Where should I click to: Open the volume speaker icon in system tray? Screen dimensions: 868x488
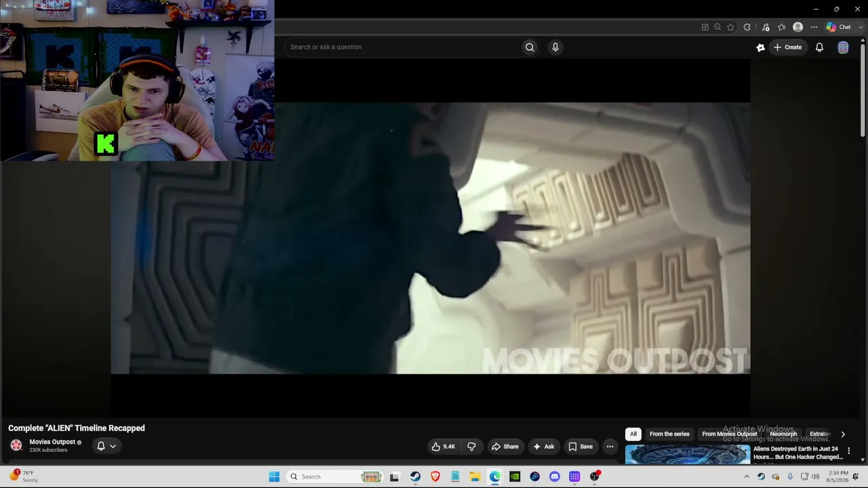[816, 476]
